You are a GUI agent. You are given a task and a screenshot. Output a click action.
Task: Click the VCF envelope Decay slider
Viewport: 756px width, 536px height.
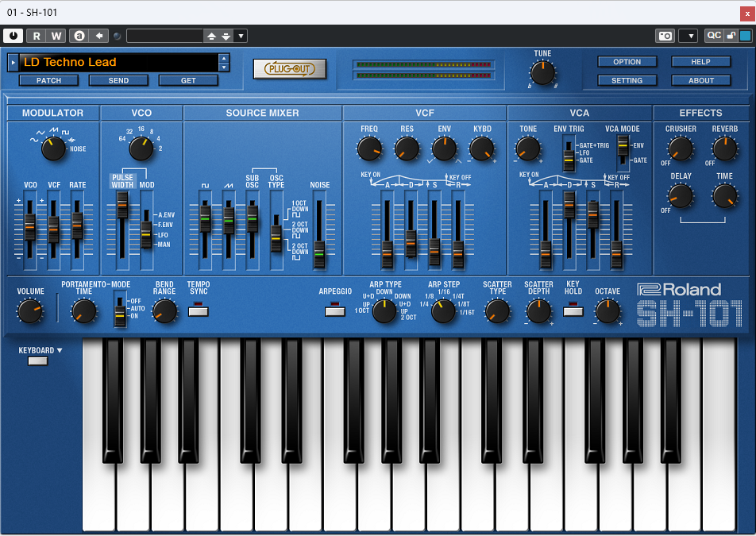(x=411, y=230)
